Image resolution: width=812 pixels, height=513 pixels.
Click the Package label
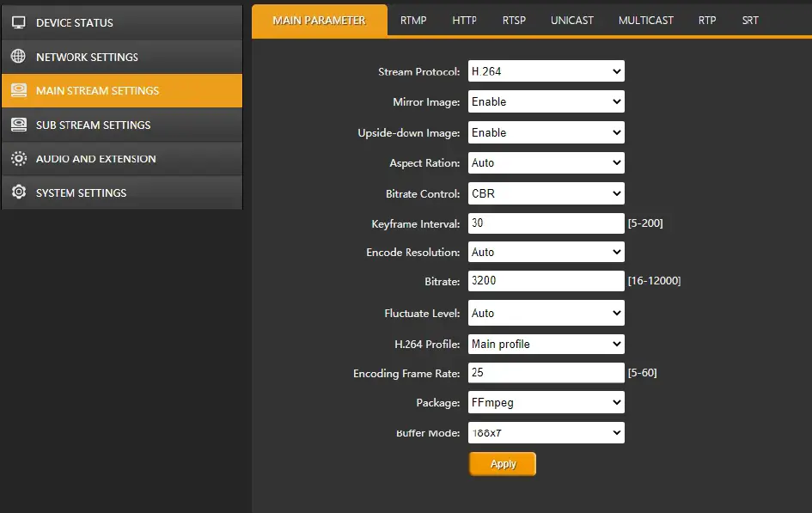pos(437,403)
